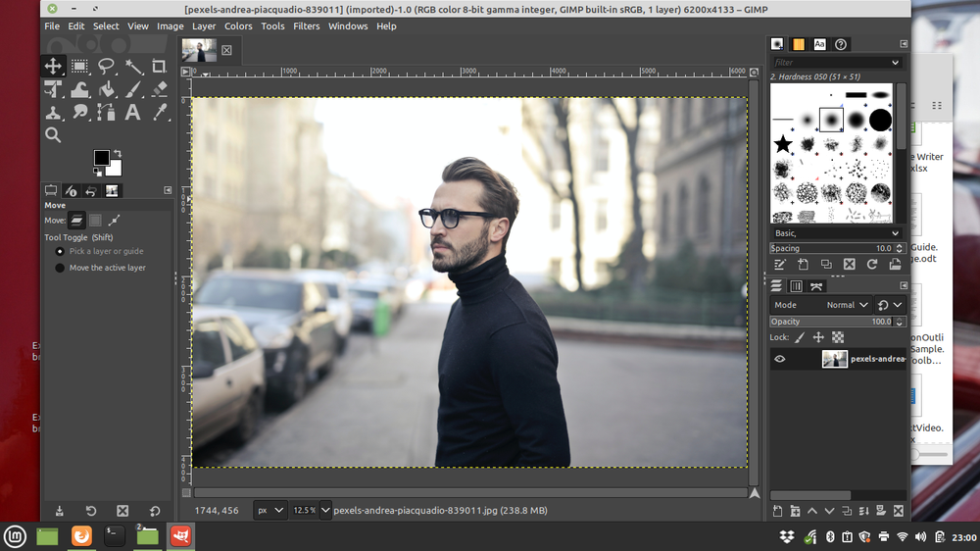Screen dimensions: 980x551
Task: Enable 'Move the active layer' option
Action: pyautogui.click(x=60, y=268)
